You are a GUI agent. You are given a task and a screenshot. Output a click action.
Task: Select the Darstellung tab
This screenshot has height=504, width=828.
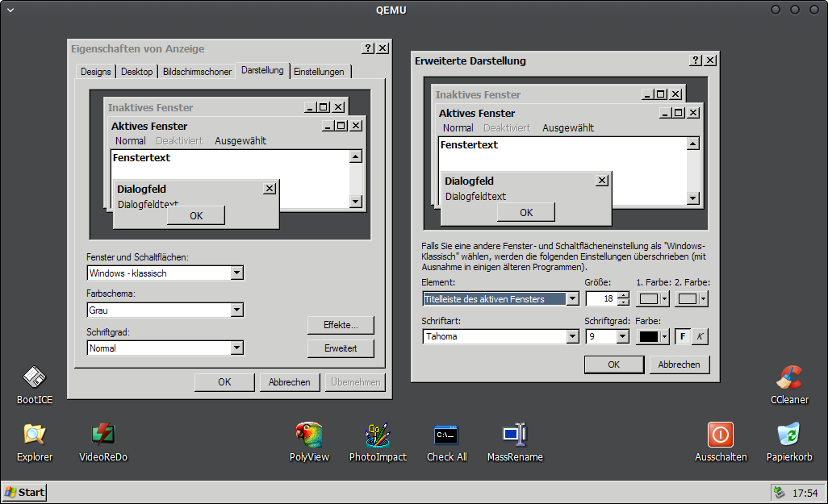(x=262, y=70)
